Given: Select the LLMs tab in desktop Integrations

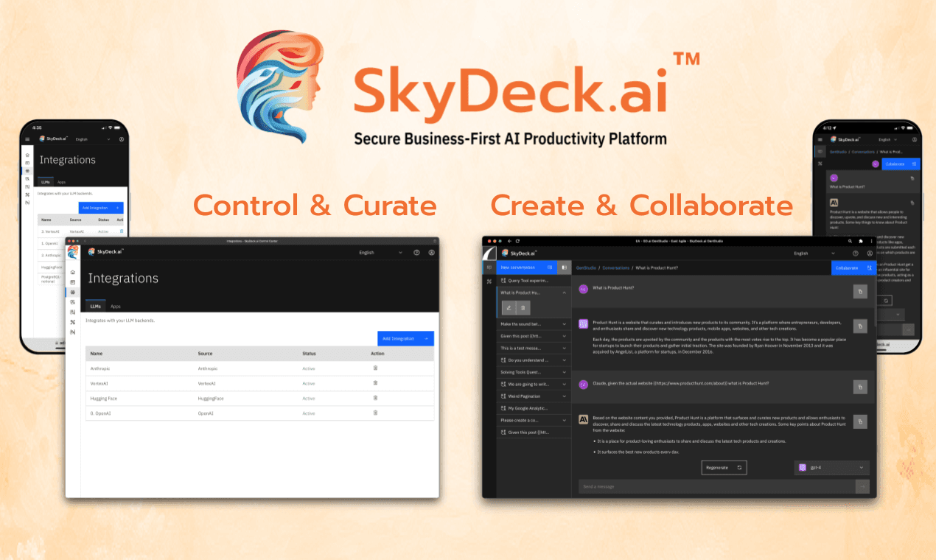Looking at the screenshot, I should pos(95,306).
